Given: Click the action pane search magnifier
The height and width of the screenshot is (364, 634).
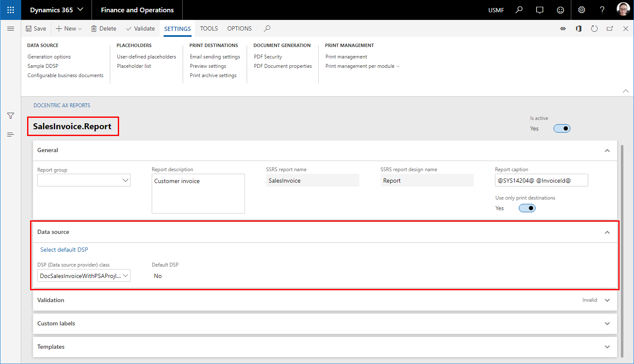Looking at the screenshot, I should click(x=267, y=28).
